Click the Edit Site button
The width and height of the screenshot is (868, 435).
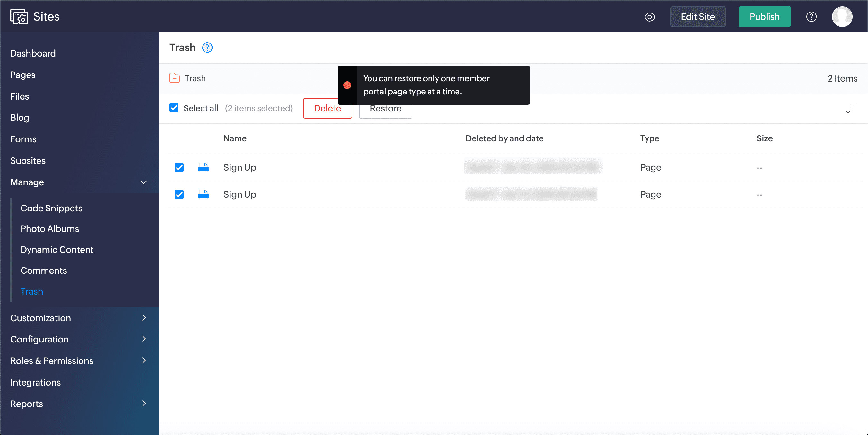pos(697,17)
